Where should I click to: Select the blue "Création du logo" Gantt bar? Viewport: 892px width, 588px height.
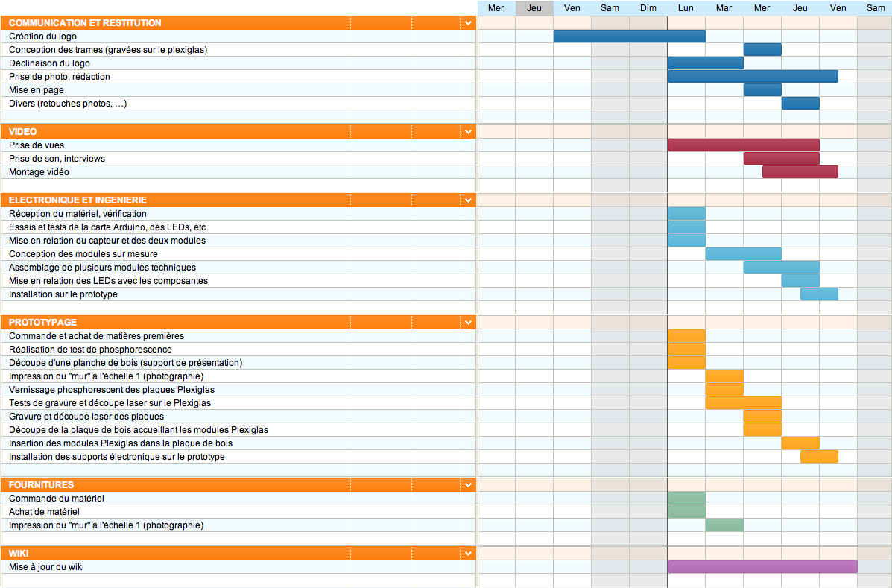(x=629, y=37)
